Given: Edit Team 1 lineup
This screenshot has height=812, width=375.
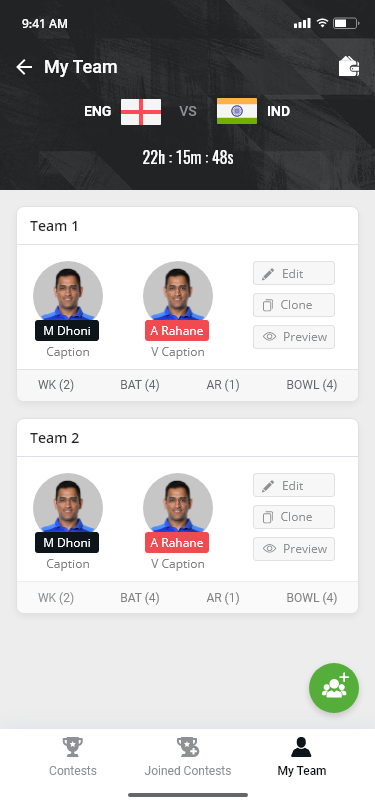Looking at the screenshot, I should 294,273.
